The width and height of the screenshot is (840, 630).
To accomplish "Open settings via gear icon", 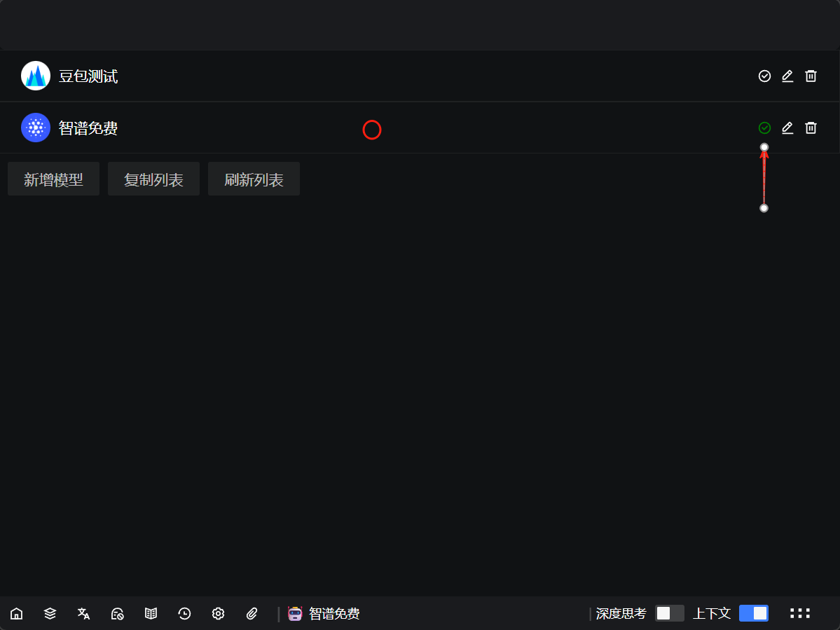I will [218, 614].
